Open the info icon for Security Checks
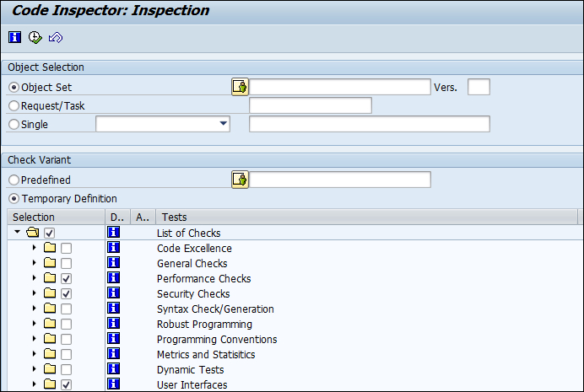Image resolution: width=584 pixels, height=392 pixels. 114,293
